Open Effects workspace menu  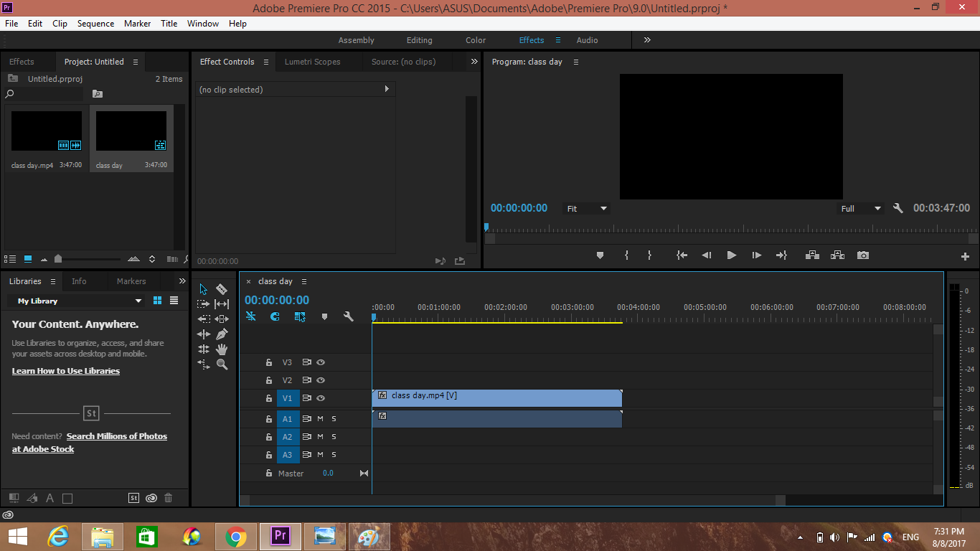point(558,40)
